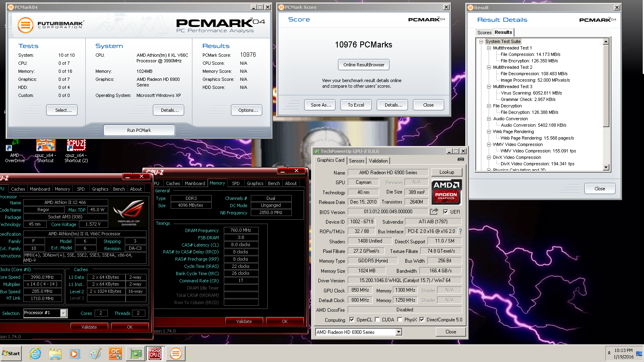Toggle the OpenCL checkbox
644x362 pixels.
click(x=352, y=320)
